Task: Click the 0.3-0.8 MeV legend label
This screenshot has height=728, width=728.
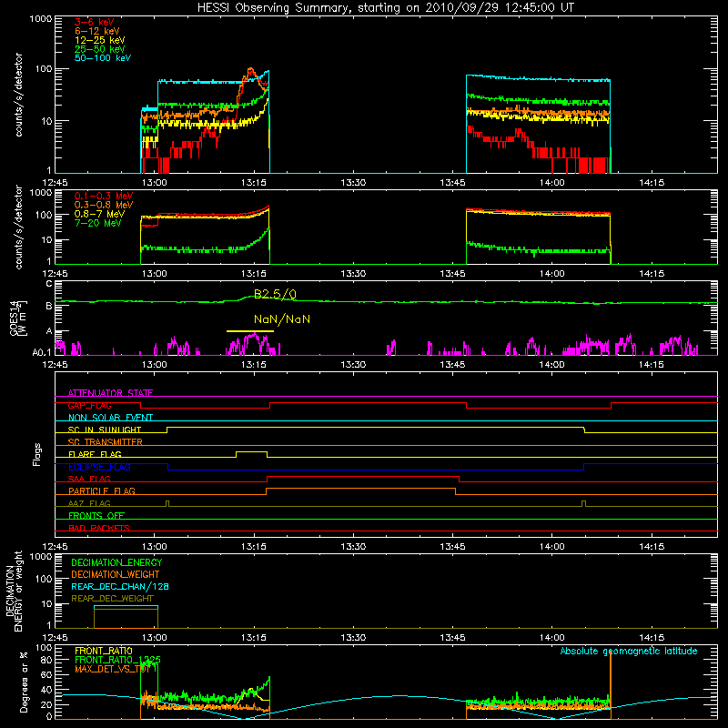Action: pyautogui.click(x=104, y=205)
